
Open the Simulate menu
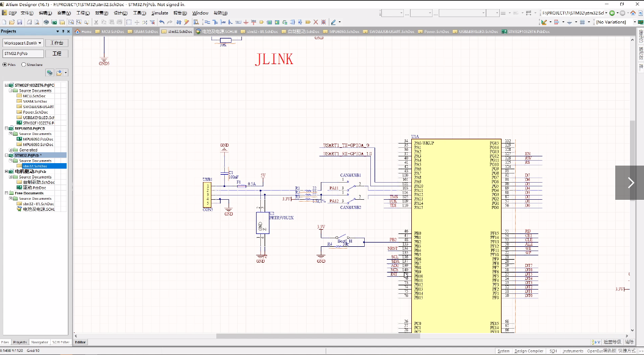tap(159, 13)
